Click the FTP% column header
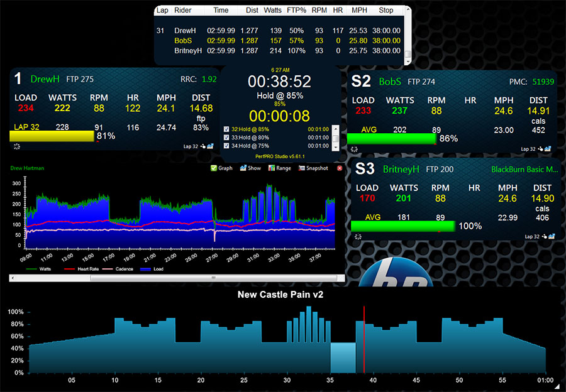566x392 pixels. pyautogui.click(x=296, y=10)
